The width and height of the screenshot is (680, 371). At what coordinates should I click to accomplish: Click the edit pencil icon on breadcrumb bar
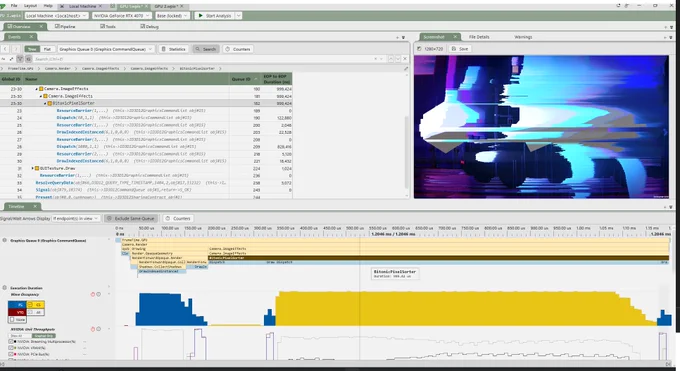coord(406,69)
